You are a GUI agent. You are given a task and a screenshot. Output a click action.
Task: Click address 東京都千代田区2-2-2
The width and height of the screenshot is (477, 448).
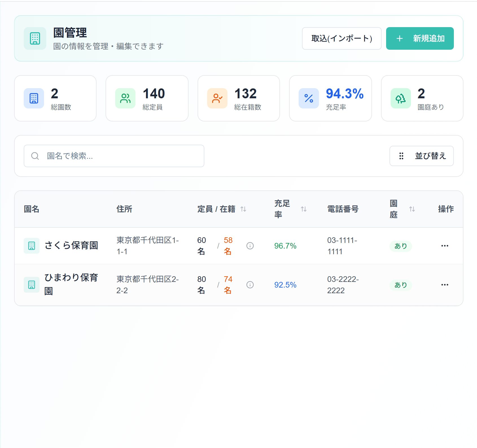click(x=148, y=285)
